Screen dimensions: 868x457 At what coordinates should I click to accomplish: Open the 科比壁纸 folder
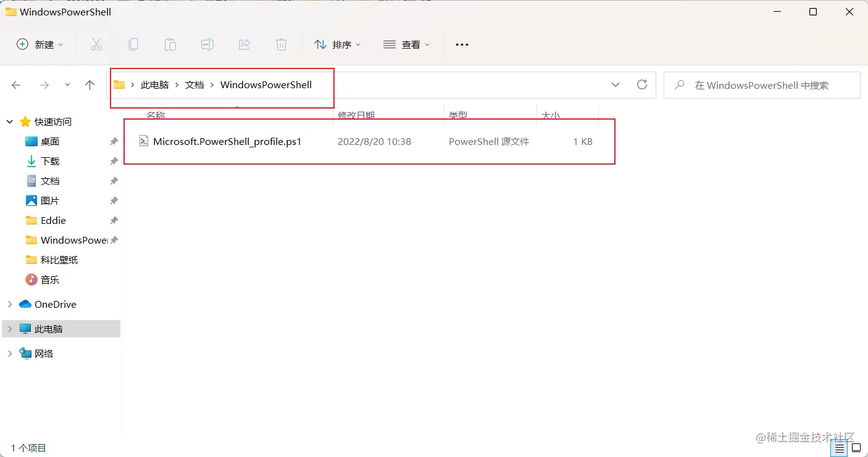(x=59, y=260)
